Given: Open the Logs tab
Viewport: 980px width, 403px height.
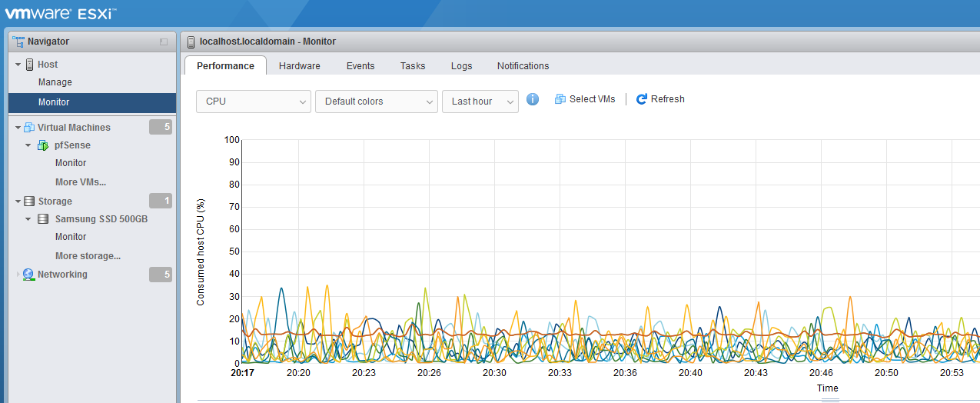Looking at the screenshot, I should pyautogui.click(x=461, y=66).
